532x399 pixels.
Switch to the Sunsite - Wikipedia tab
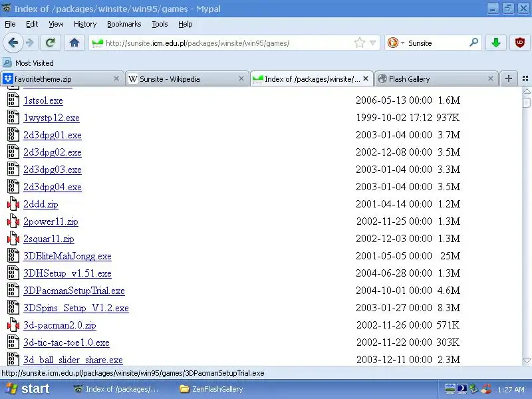pyautogui.click(x=187, y=79)
